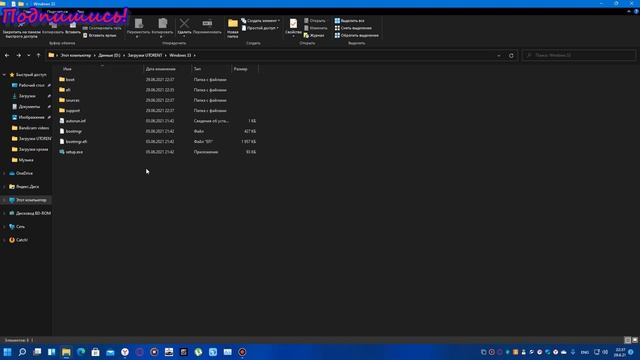Open recent locations dropdown arrow
Screen dimensions: 640x360
coord(29,55)
